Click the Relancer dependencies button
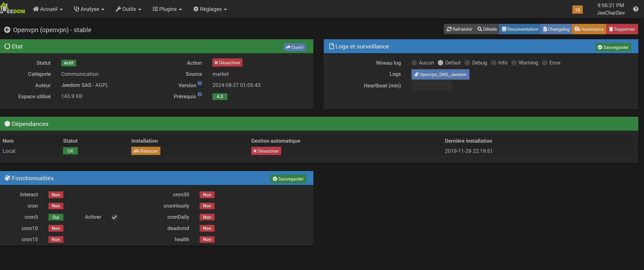 click(x=146, y=151)
